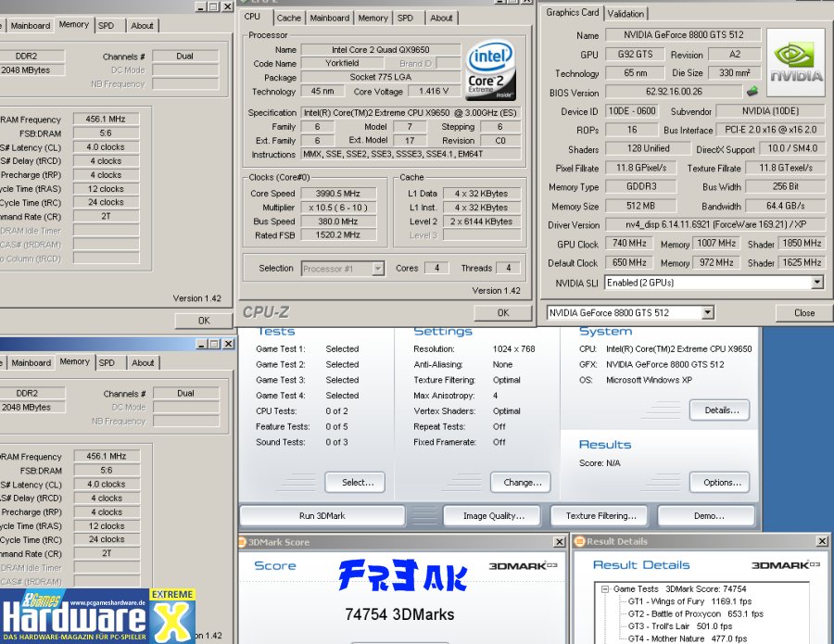Open Mainboard tab in lower-left CPU-Z window
The height and width of the screenshot is (644, 834).
32,362
